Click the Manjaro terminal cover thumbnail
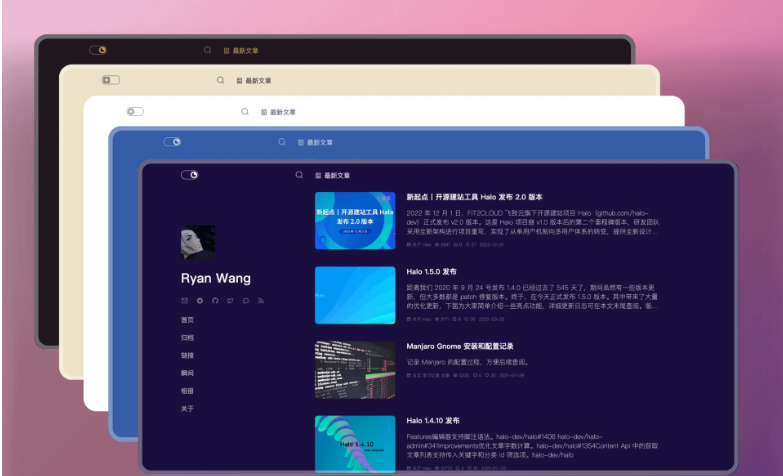The height and width of the screenshot is (476, 783). pos(355,370)
